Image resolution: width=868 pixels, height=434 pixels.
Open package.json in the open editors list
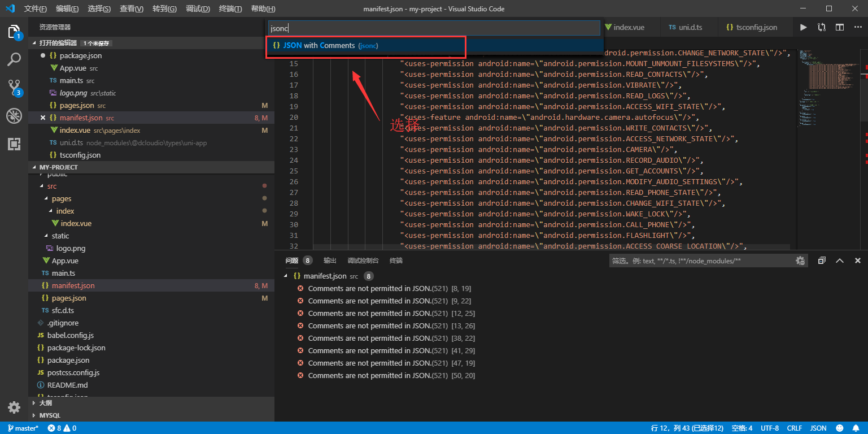tap(151, 55)
